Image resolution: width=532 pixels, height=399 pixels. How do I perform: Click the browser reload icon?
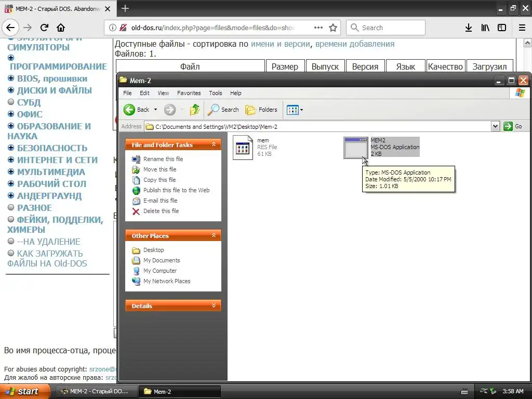point(44,28)
